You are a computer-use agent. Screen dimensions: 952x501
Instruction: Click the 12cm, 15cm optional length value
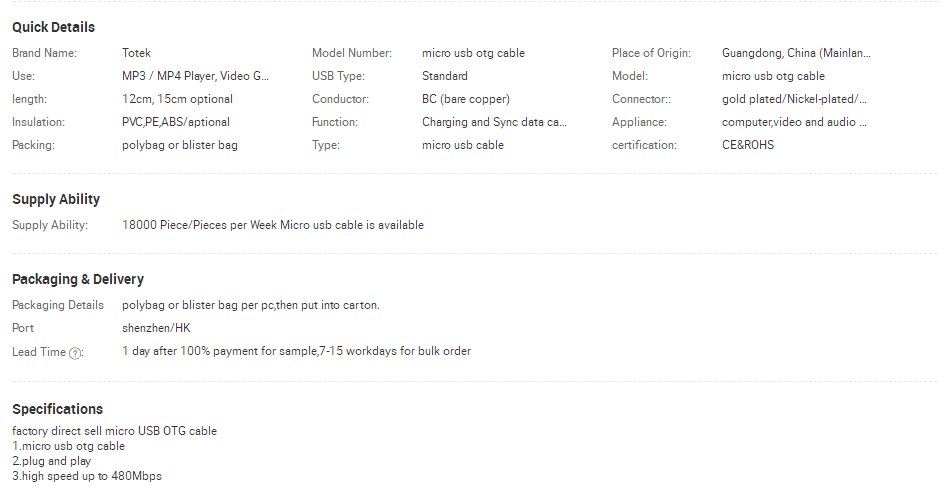[x=177, y=99]
